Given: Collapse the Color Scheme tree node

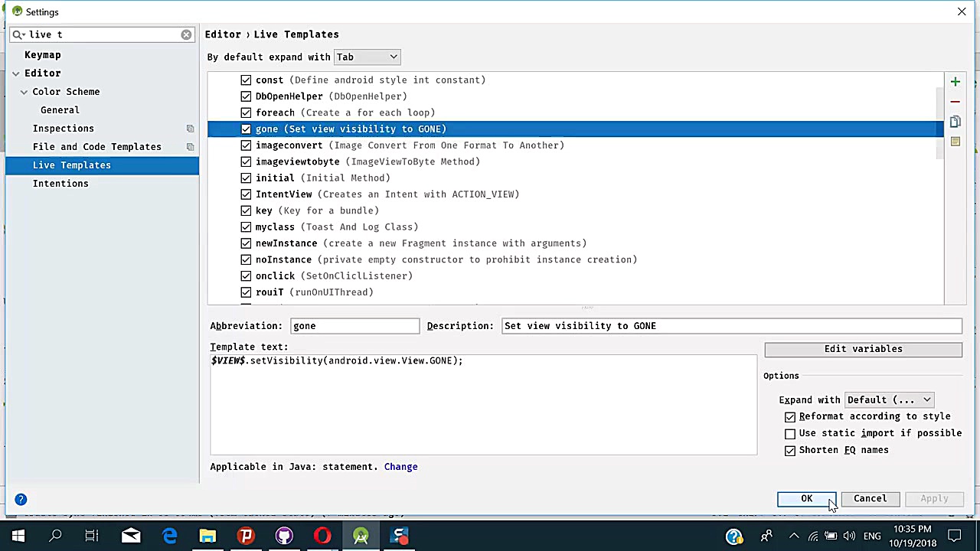Looking at the screenshot, I should click(24, 91).
